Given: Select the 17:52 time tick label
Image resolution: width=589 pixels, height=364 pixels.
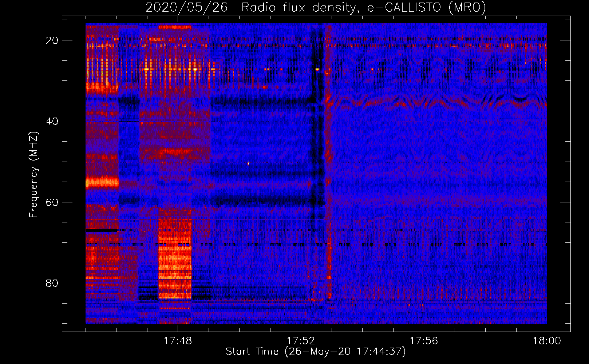Looking at the screenshot, I should (x=301, y=341).
